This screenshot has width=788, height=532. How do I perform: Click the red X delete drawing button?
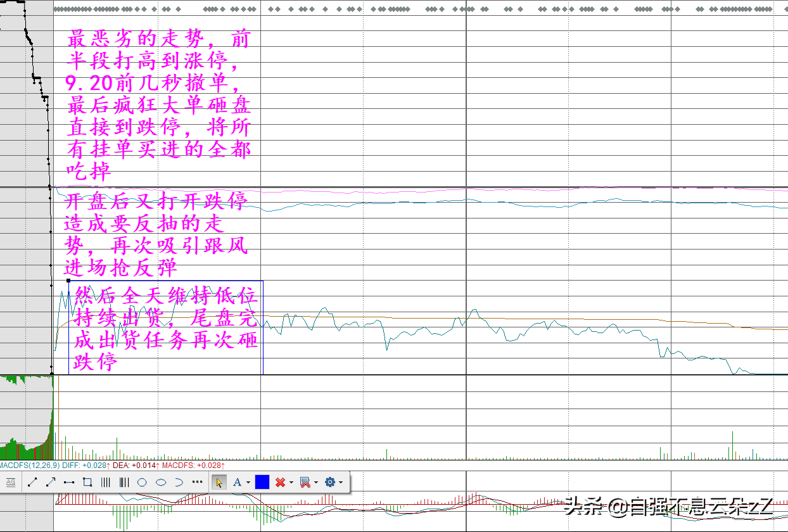click(280, 483)
